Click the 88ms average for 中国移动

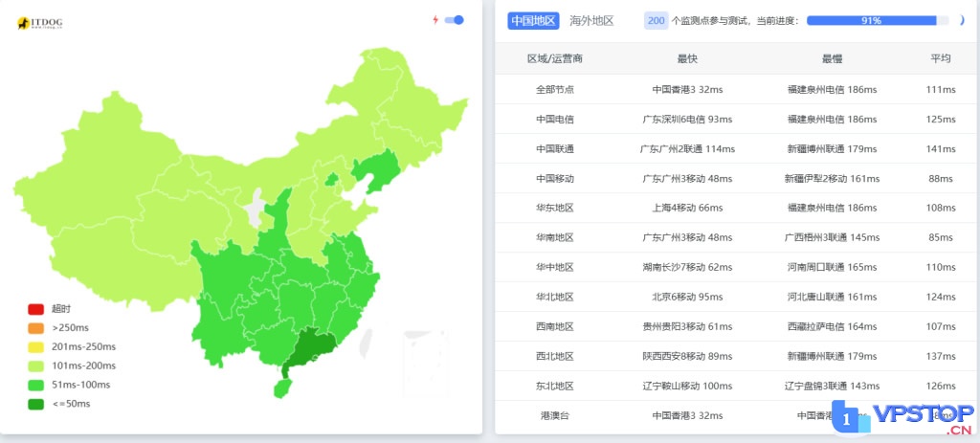click(x=941, y=178)
